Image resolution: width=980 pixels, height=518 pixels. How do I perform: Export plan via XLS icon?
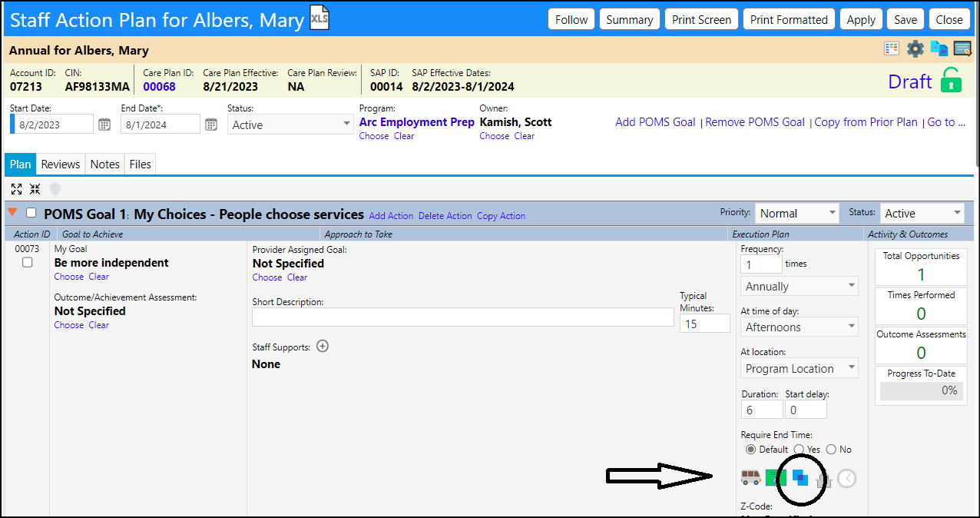(x=319, y=17)
